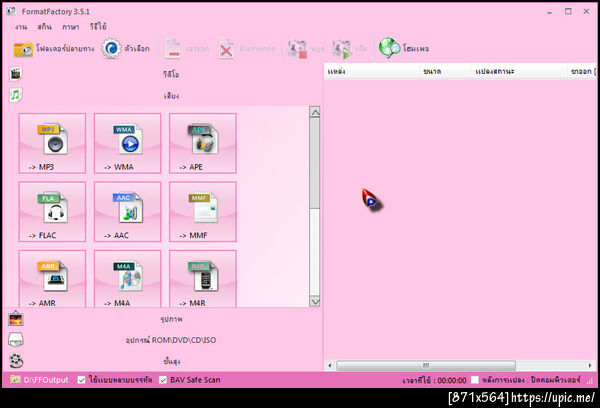Click the format list scroll-up arrow

(x=315, y=112)
